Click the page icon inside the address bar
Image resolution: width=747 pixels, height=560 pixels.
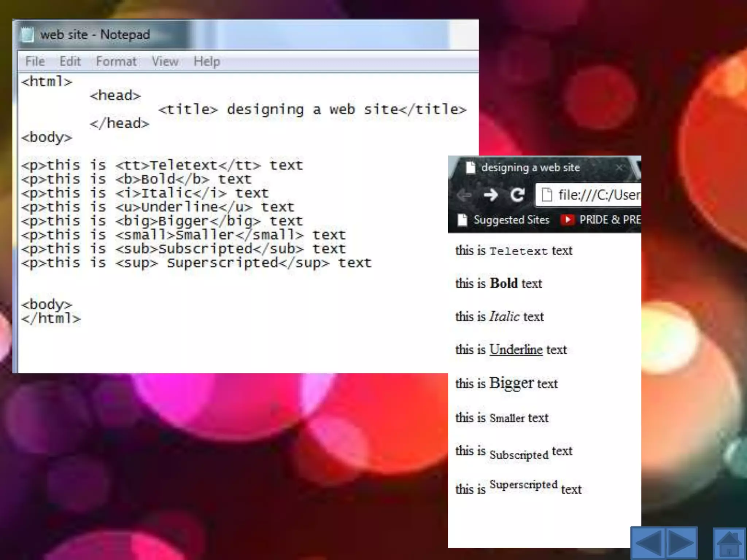tap(546, 195)
